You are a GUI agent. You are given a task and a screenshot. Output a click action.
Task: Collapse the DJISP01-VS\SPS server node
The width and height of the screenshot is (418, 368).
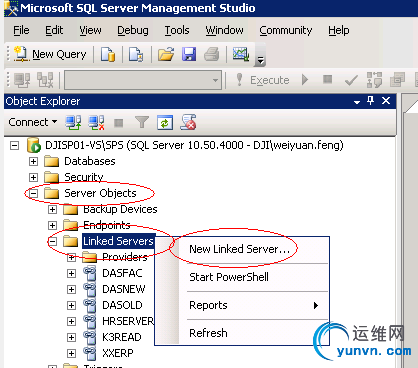coord(14,146)
